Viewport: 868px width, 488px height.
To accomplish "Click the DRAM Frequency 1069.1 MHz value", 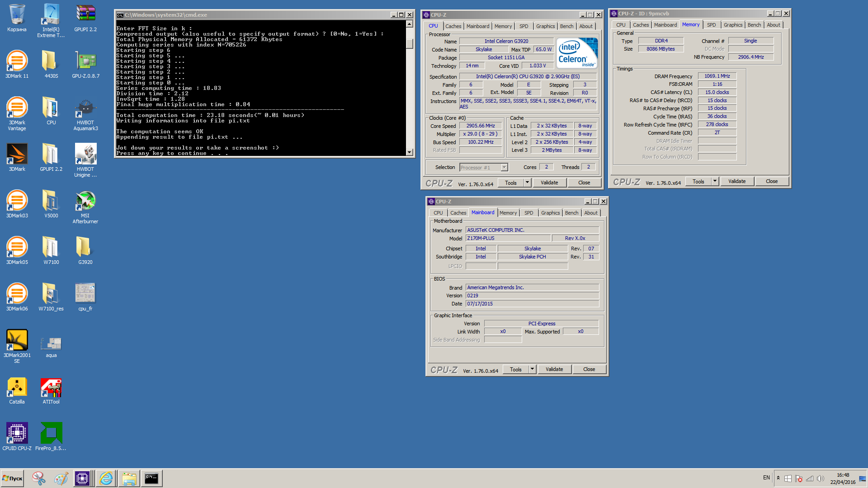I will click(x=717, y=76).
